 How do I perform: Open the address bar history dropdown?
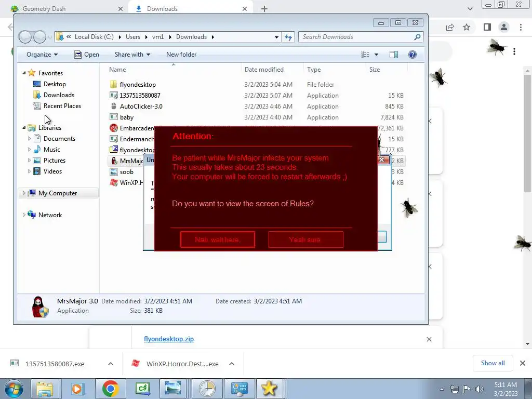pyautogui.click(x=276, y=37)
